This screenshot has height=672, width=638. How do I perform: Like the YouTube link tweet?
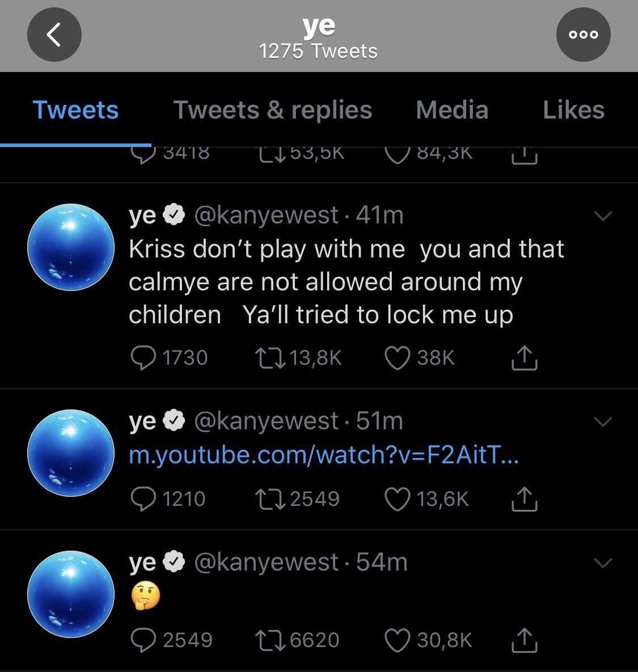397,499
